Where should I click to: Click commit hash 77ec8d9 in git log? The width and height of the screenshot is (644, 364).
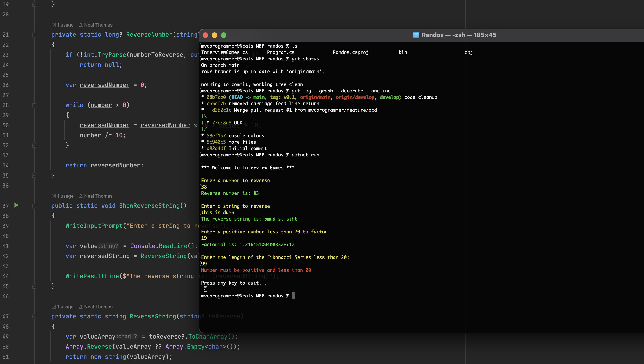(222, 123)
